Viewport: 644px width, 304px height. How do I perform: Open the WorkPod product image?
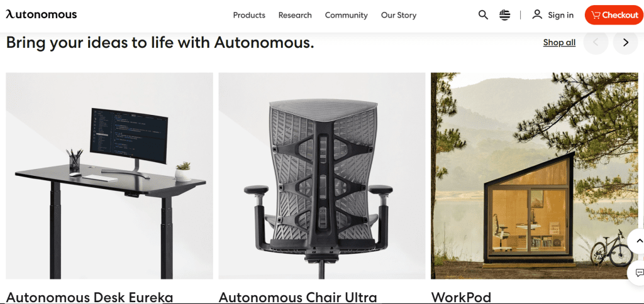[535, 176]
